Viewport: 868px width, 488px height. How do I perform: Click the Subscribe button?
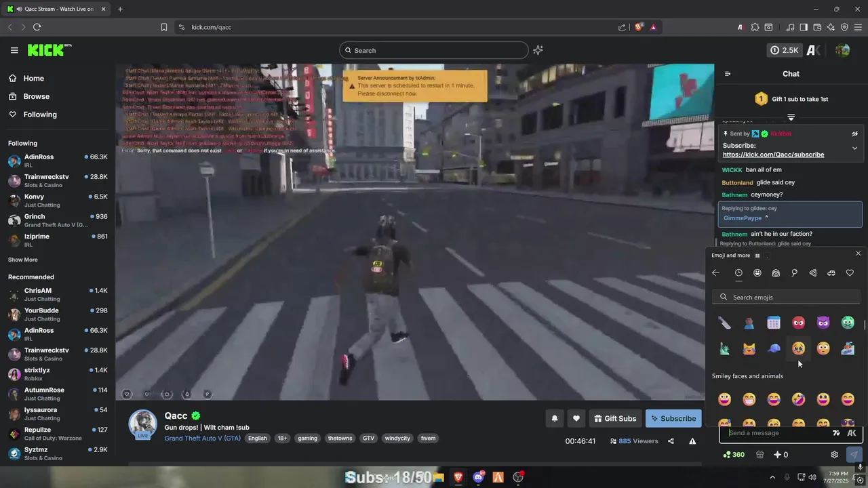pos(673,419)
